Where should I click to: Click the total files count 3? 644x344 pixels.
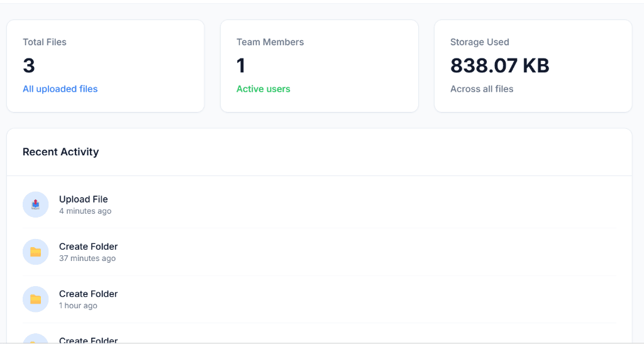tap(29, 65)
